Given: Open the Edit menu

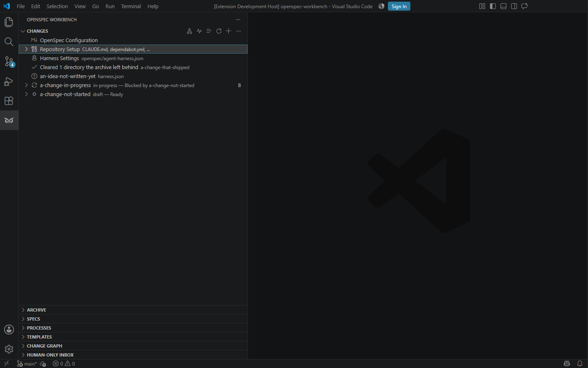Looking at the screenshot, I should click(36, 6).
